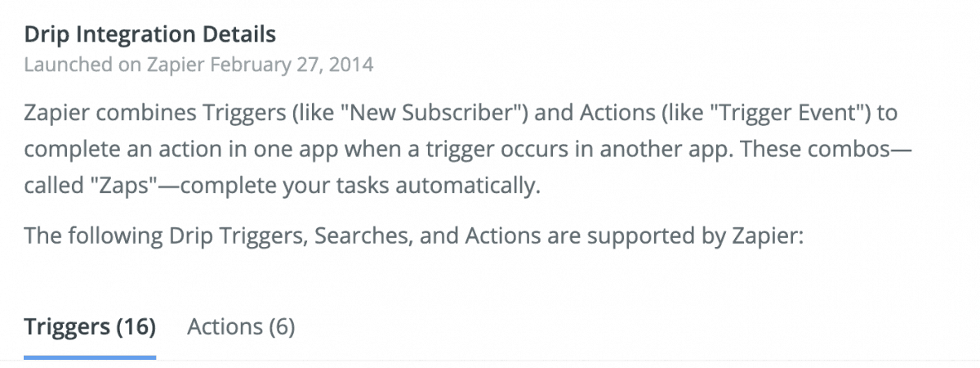This screenshot has height=368, width=980.
Task: Click the quoted "New Subscriber" trigger example
Action: (436, 113)
